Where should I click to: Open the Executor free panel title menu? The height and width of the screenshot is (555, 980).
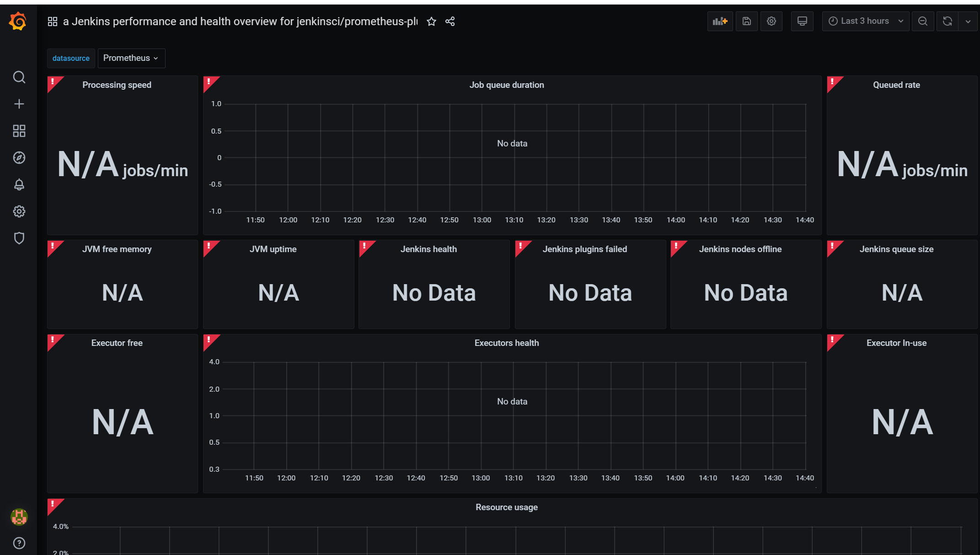117,343
